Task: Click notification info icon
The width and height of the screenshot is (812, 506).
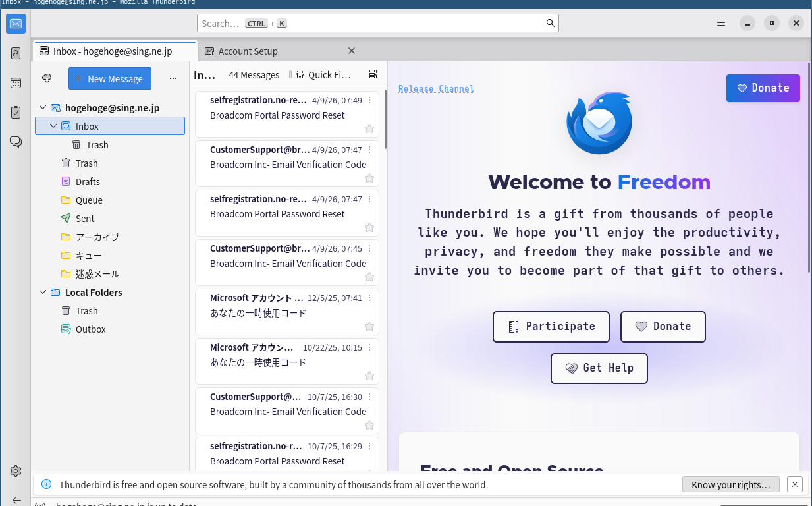Action: point(46,484)
